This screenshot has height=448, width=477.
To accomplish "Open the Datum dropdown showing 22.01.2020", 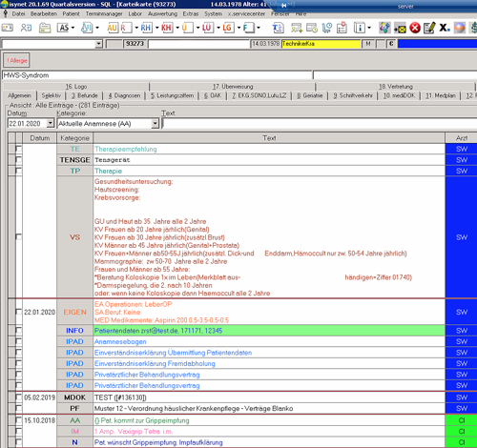I will coord(51,123).
